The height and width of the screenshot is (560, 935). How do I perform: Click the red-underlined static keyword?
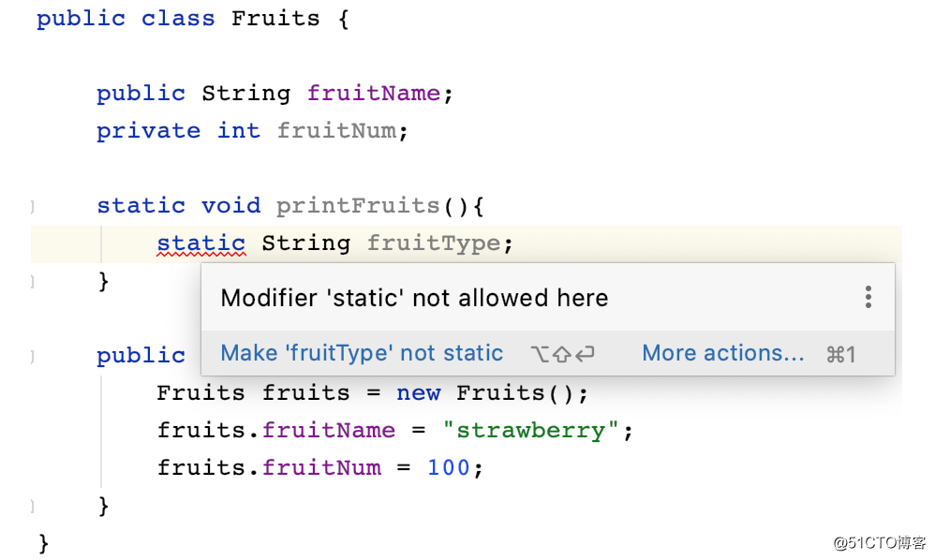[200, 243]
